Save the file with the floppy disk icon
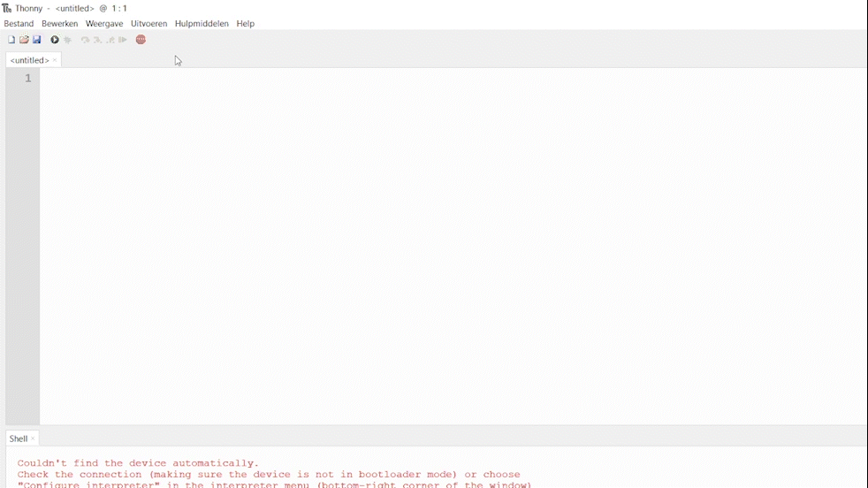 click(36, 39)
